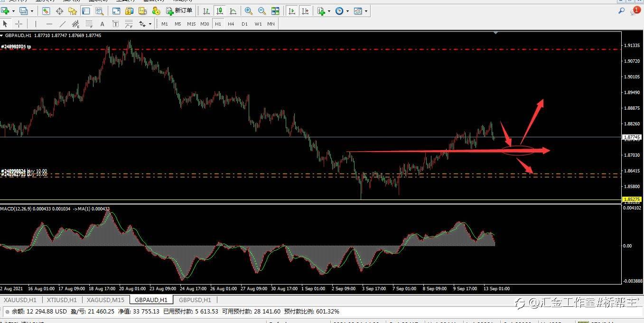Switch to MN timeframe
Image resolution: width=644 pixels, height=323 pixels.
click(x=271, y=24)
